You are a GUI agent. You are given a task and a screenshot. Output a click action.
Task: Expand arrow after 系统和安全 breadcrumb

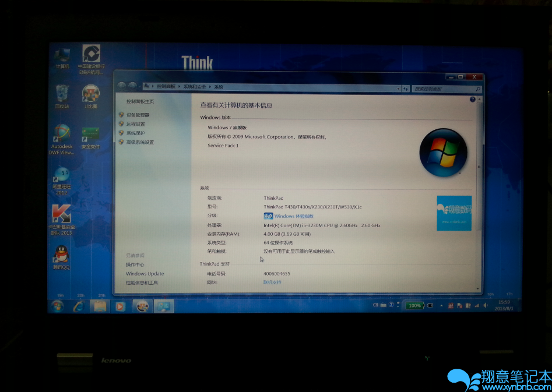coord(210,87)
